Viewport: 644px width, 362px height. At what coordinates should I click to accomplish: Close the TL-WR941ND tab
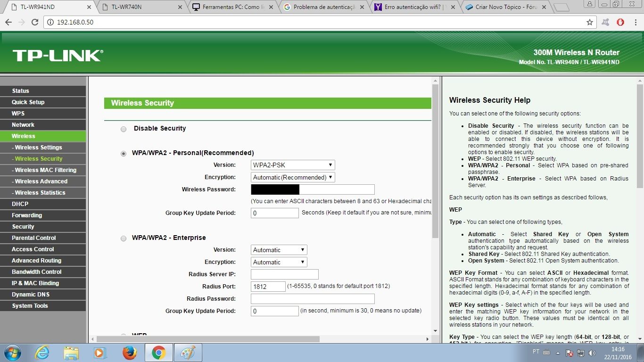[x=89, y=7]
